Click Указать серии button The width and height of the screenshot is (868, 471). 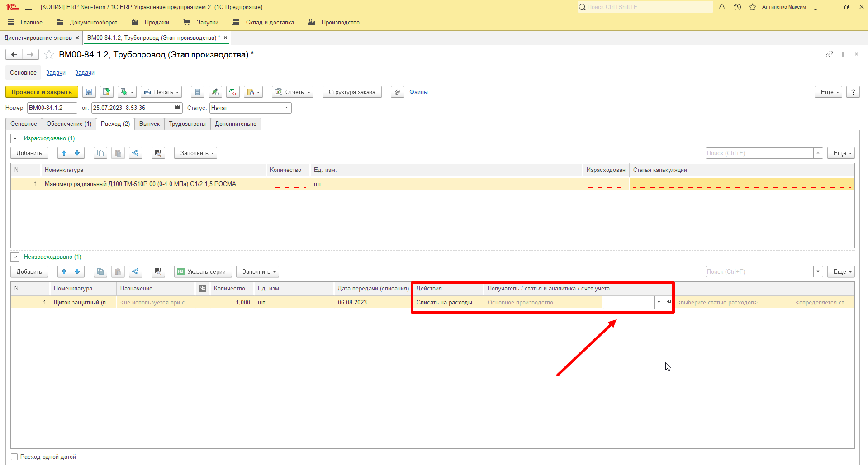click(203, 271)
